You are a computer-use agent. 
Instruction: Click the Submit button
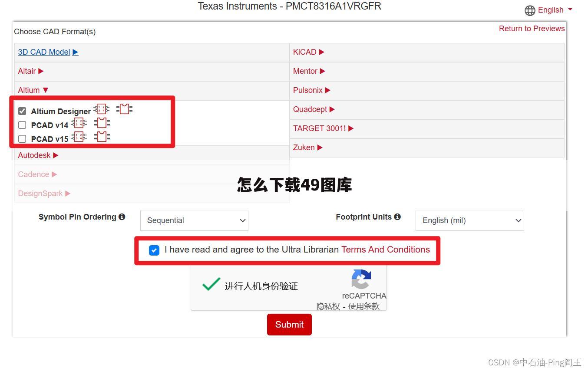(x=289, y=325)
